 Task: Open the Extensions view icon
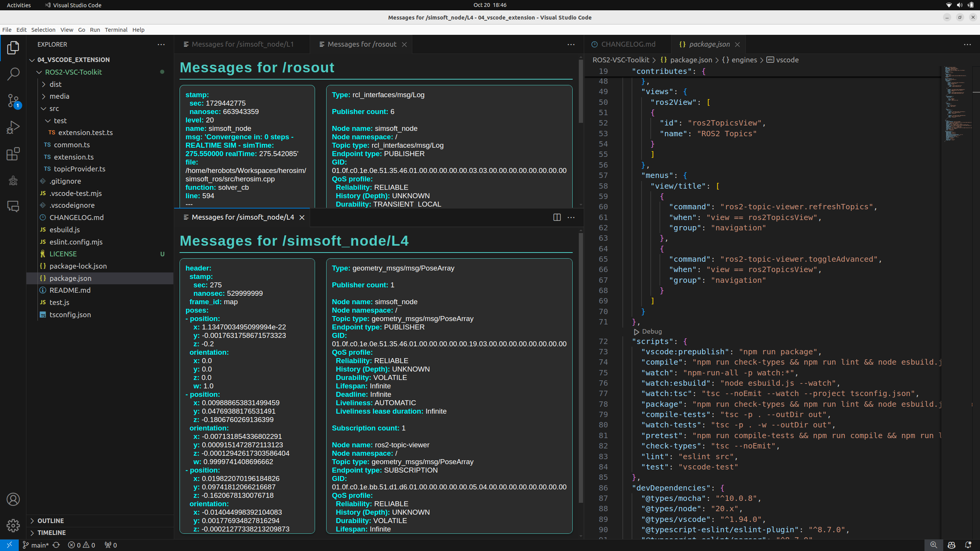(x=13, y=154)
